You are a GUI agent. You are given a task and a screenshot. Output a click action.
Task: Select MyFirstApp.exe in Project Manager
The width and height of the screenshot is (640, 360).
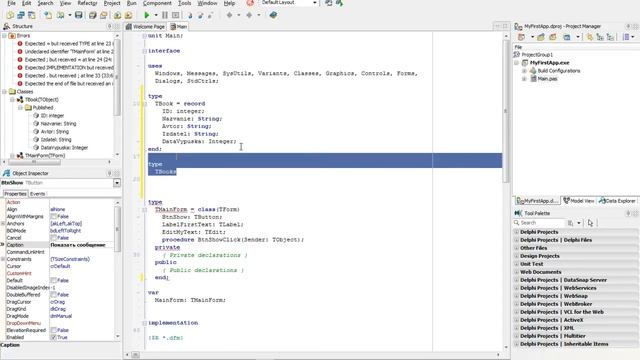[x=549, y=63]
